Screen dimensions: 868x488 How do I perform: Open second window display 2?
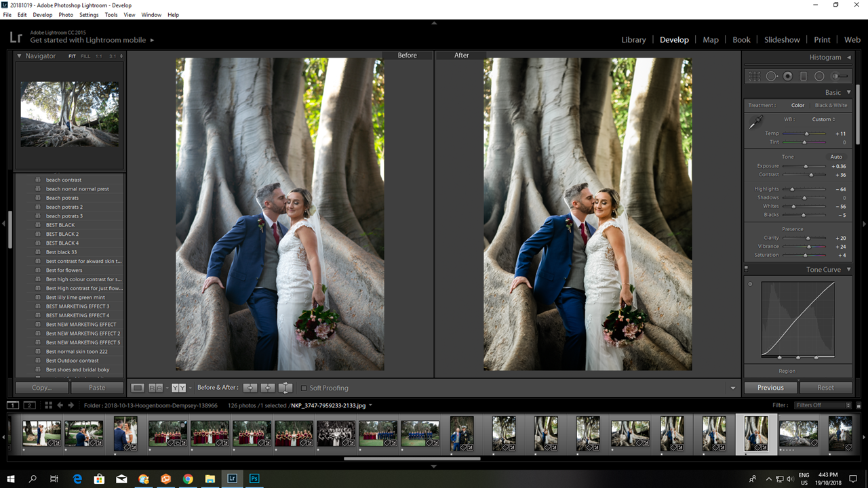29,405
